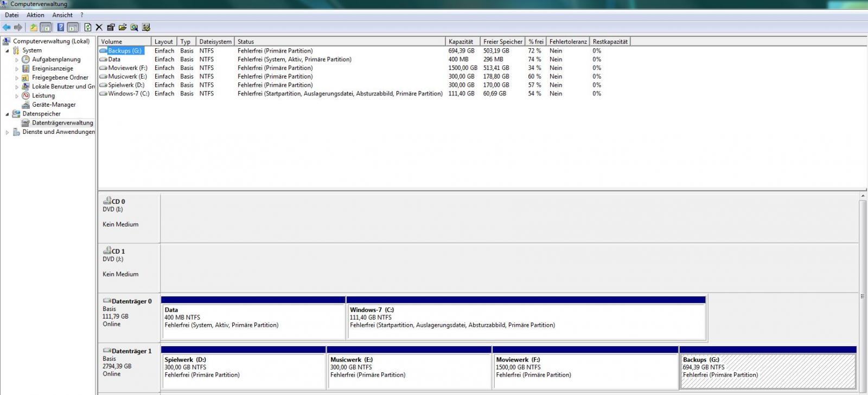The height and width of the screenshot is (395, 868).
Task: Click the Ereignisanzeige icon in tree
Action: [x=25, y=68]
